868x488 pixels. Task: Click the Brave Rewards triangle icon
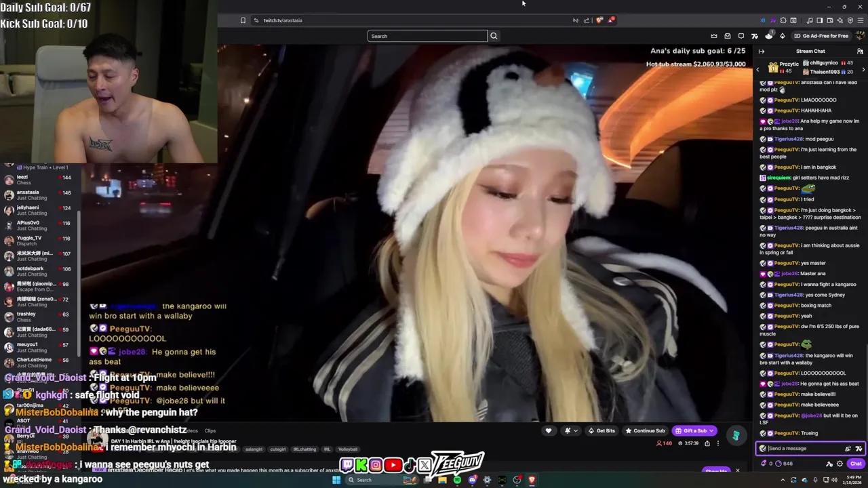[x=611, y=20]
